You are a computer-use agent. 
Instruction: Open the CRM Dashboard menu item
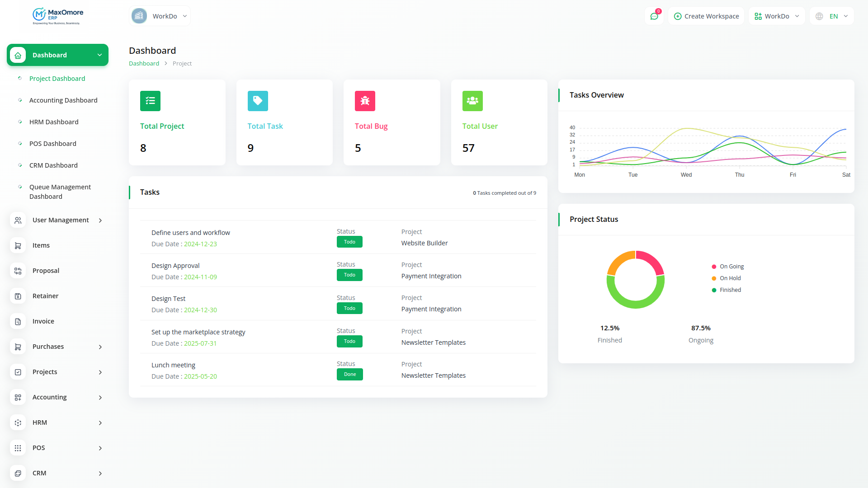[x=53, y=165]
